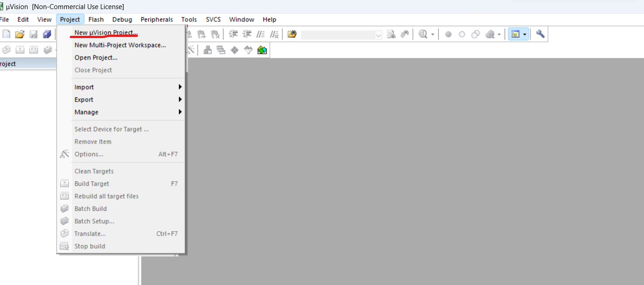
Task: Open the window layout dropdown arrow
Action: point(525,35)
